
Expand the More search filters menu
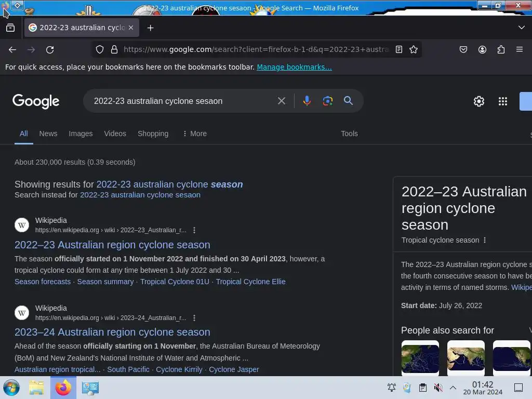195,134
